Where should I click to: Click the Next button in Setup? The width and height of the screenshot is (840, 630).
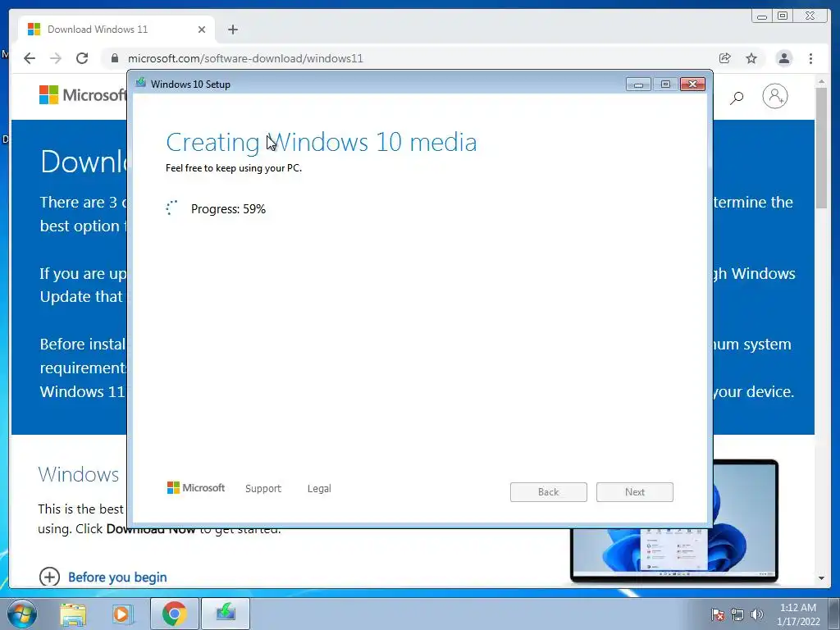pos(635,492)
